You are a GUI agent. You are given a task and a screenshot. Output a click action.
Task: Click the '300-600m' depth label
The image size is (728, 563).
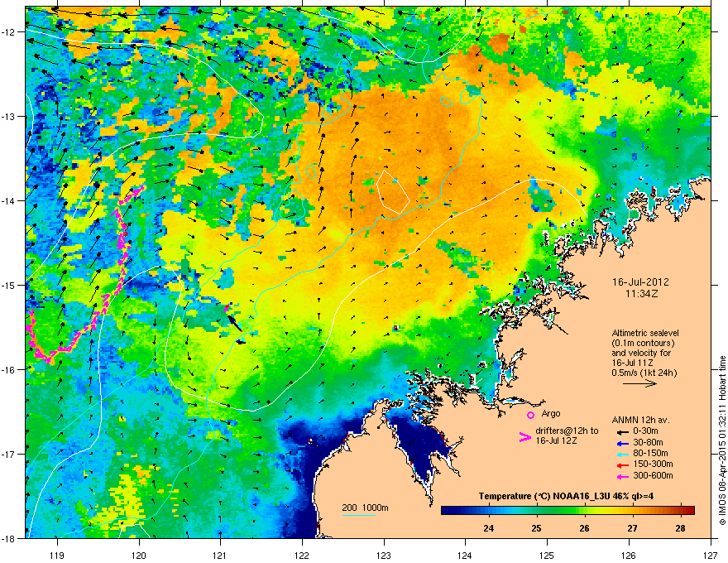pos(653,475)
